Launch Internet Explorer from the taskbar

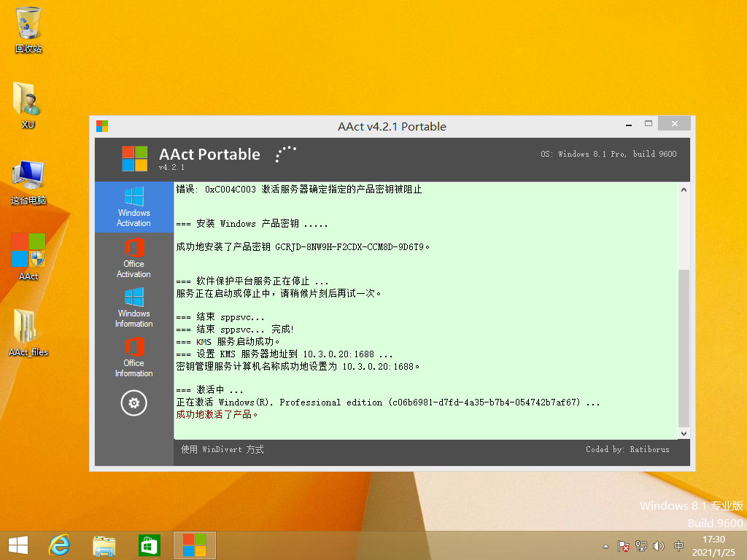coord(59,545)
